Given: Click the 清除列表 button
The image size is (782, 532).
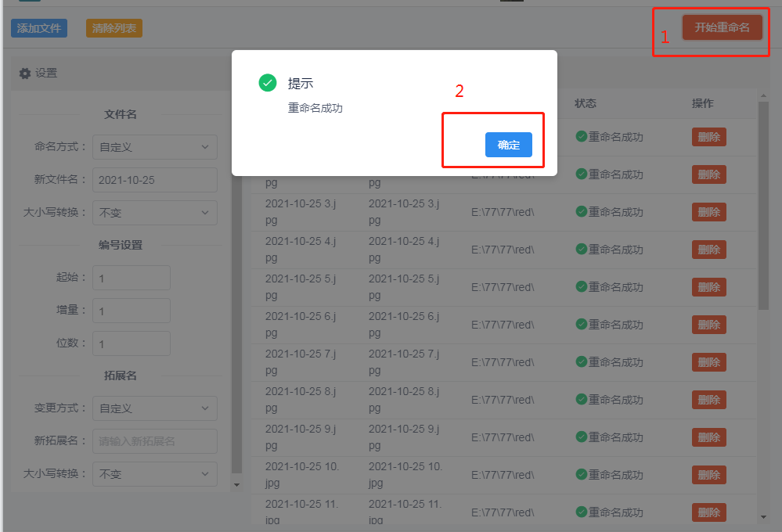Looking at the screenshot, I should point(114,28).
